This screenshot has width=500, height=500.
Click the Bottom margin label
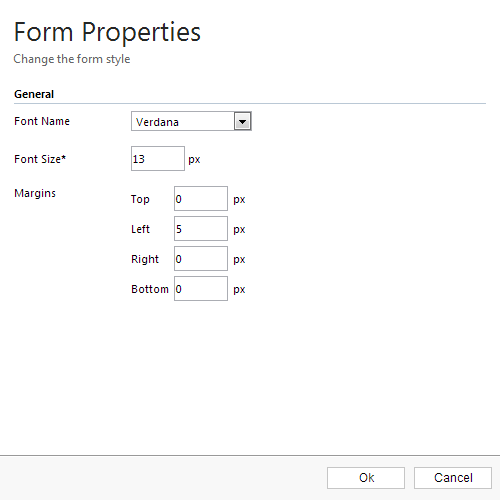pos(150,289)
